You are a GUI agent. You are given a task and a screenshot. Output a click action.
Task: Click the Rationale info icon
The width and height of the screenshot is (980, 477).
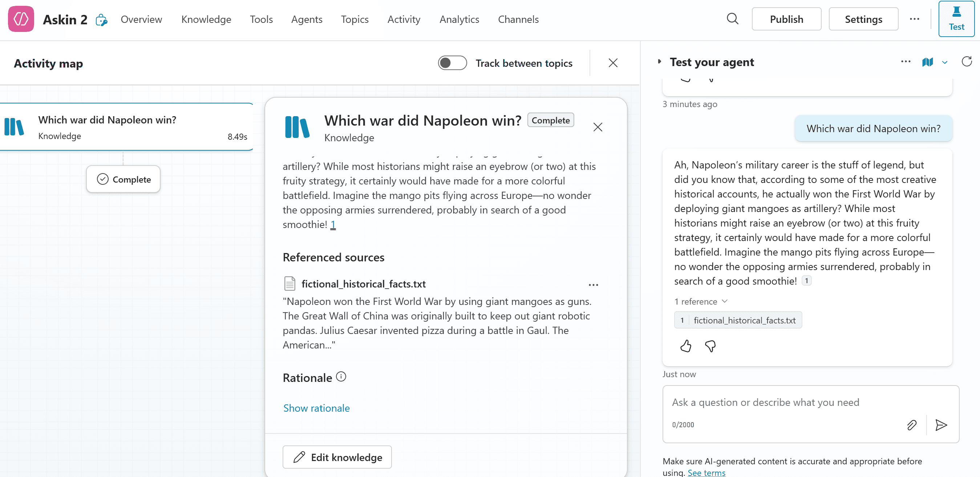(341, 377)
